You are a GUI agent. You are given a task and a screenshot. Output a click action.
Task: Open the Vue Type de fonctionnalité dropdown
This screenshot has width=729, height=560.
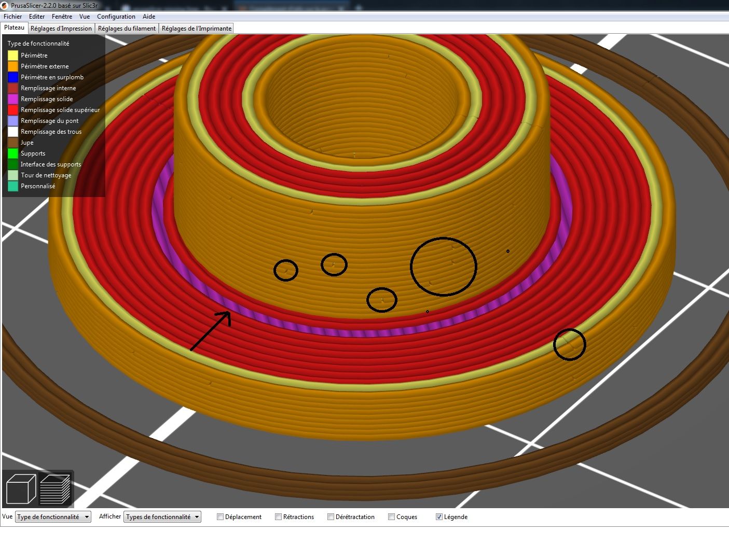tap(53, 517)
